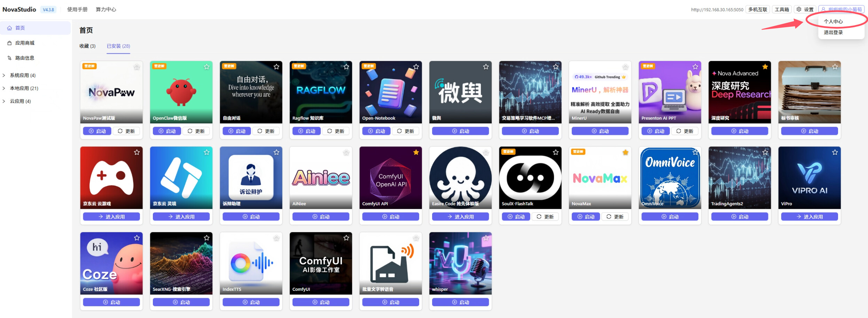Open 应用商城 in the sidebar
The height and width of the screenshot is (318, 868).
tap(35, 43)
